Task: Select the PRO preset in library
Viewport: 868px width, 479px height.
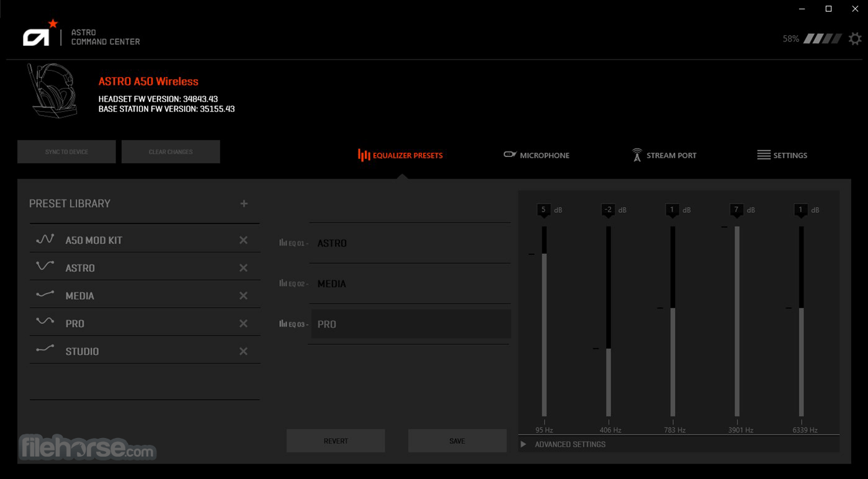Action: click(145, 323)
